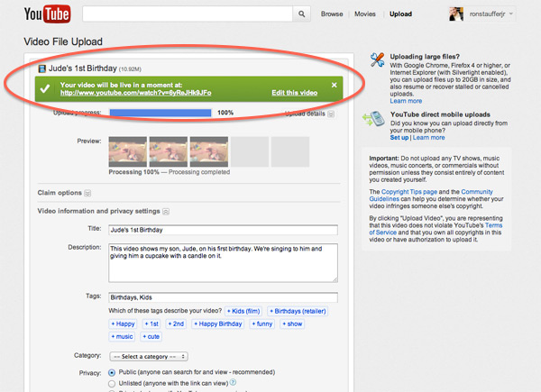Screen dimensions: 541x392
Task: Click the YouTube logo
Action: coord(48,14)
